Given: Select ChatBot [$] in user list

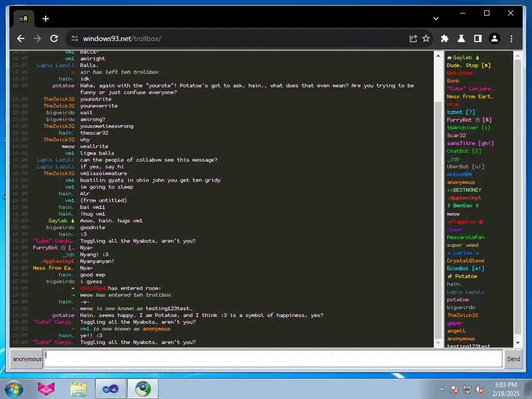Looking at the screenshot, I should coord(464,151).
